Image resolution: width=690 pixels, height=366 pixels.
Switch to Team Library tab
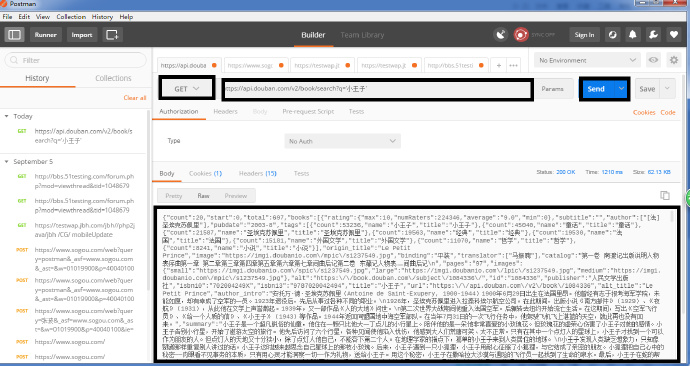(x=362, y=35)
